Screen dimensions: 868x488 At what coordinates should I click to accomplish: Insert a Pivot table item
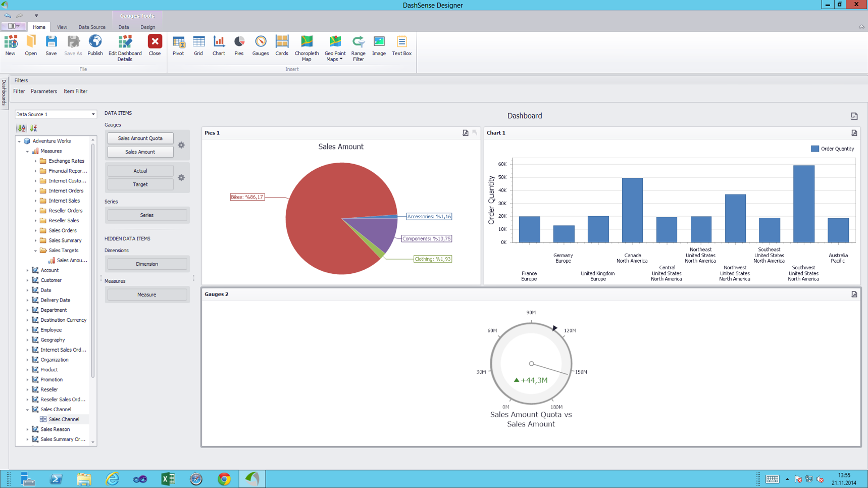[178, 45]
